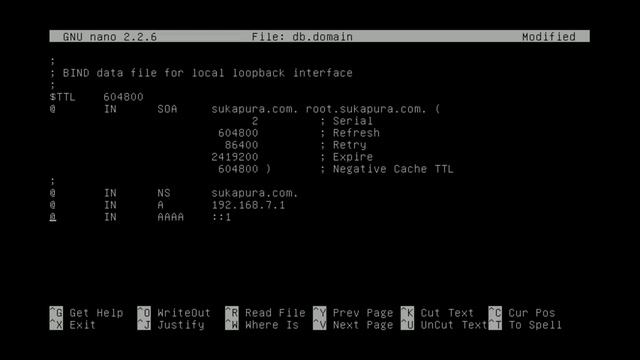The image size is (640, 360).
Task: Click 'sukapura.com.' in the NS record
Action: (255, 193)
